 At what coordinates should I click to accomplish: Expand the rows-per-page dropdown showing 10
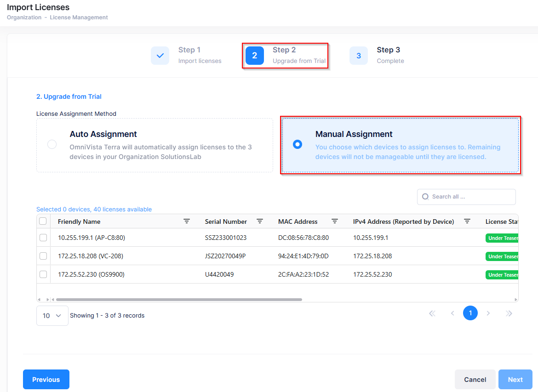[x=52, y=316]
